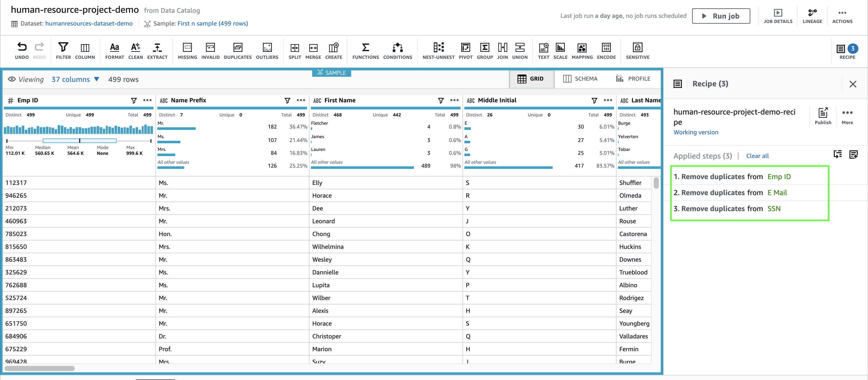Click the Emp ID range slider

click(x=79, y=140)
